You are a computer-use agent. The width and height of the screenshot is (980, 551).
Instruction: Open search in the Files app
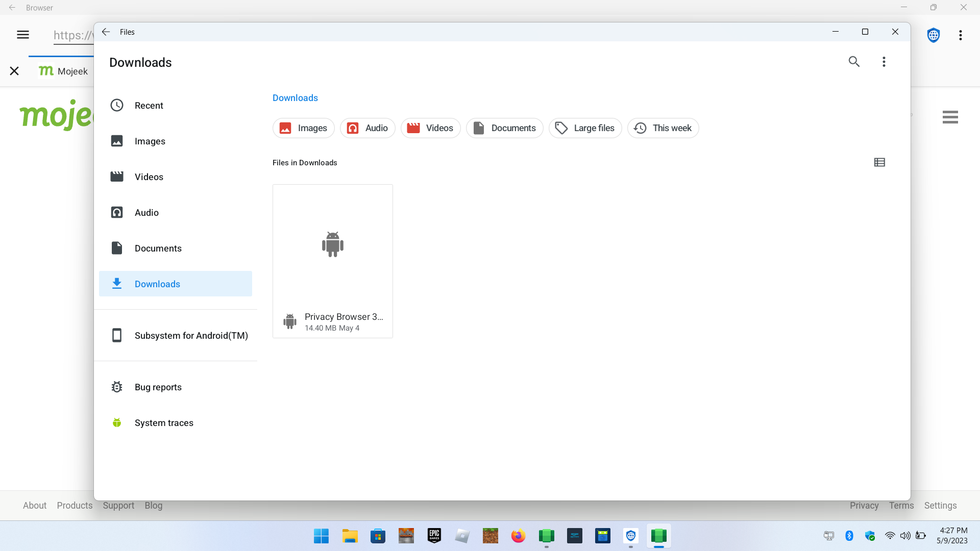point(854,62)
